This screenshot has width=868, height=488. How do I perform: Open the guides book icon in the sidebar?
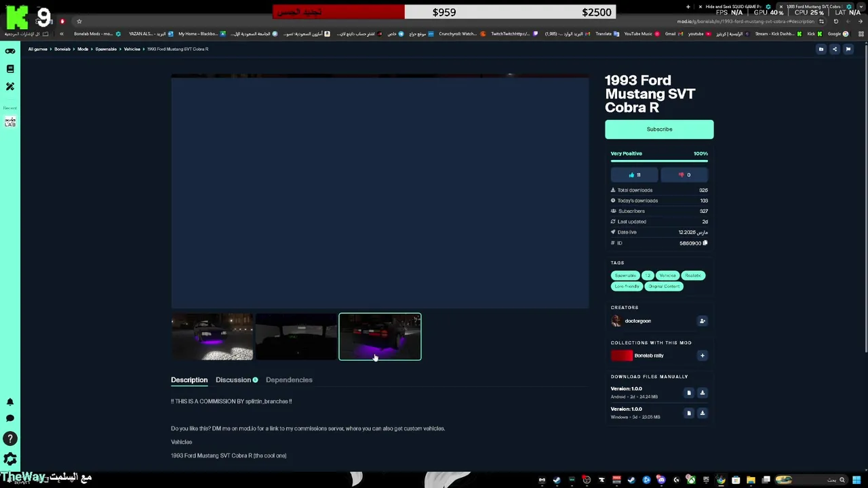[x=10, y=68]
